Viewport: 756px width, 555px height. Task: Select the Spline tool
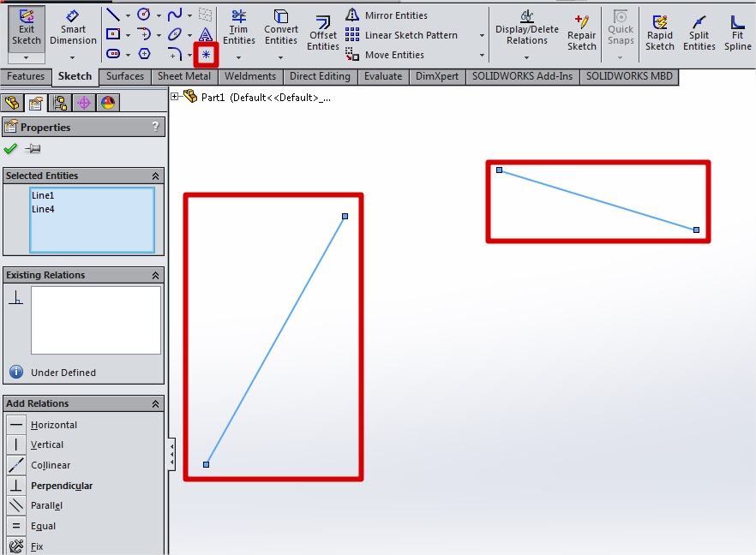175,15
